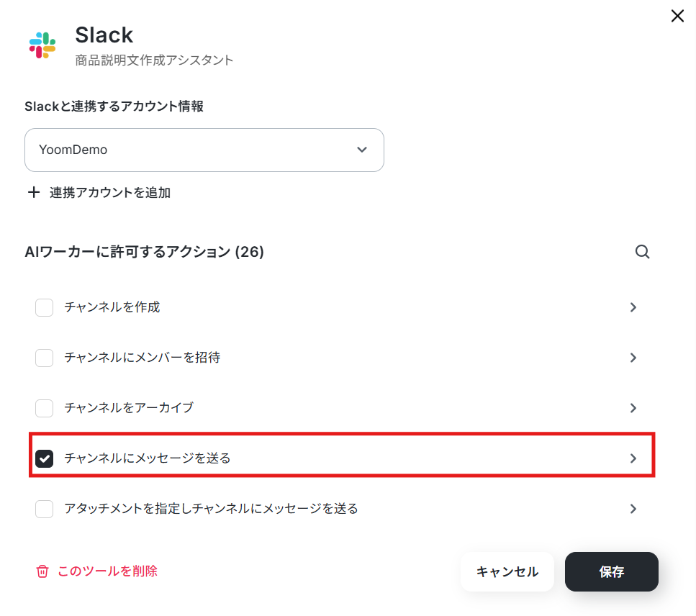Click the plus icon to add linked account
The image size is (696, 616).
(x=33, y=193)
